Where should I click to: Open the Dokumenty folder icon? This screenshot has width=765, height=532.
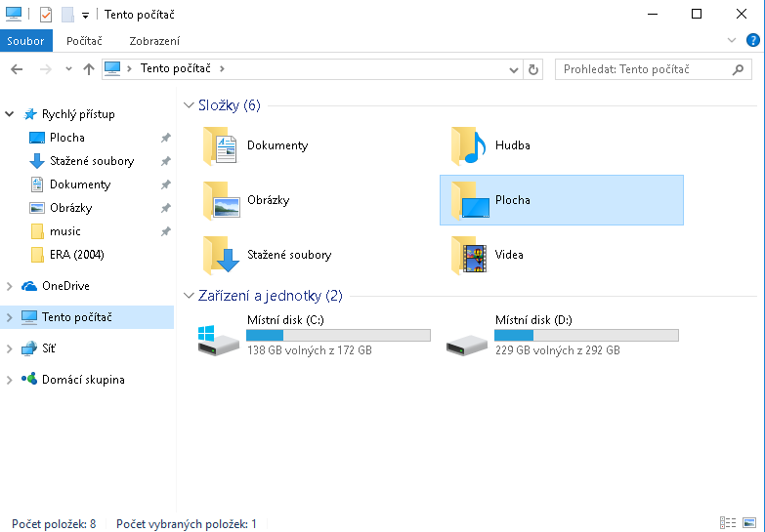coord(220,145)
